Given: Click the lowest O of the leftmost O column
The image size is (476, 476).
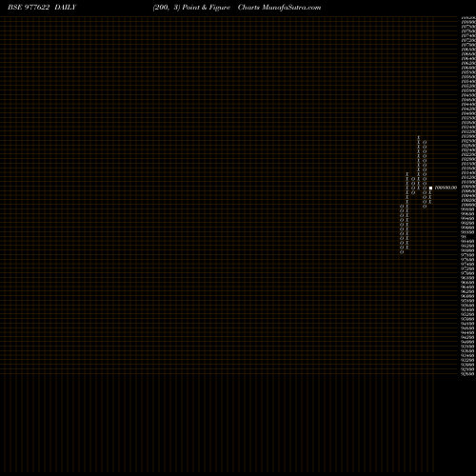Looking at the screenshot, I should 402,252.
